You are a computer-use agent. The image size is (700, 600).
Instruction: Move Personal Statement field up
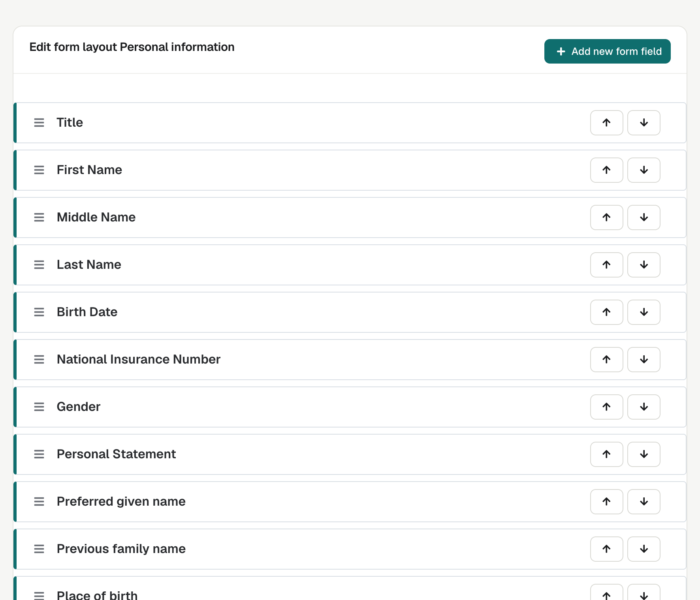click(606, 454)
